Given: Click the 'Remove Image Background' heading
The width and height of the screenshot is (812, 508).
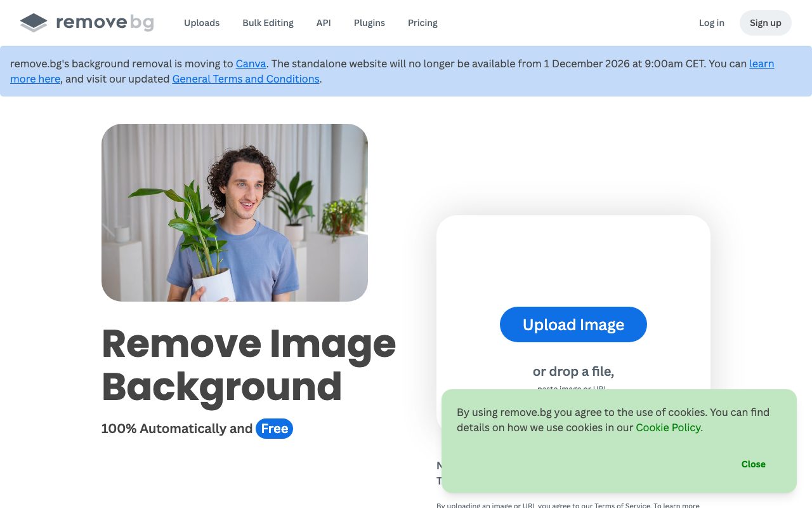Looking at the screenshot, I should [x=249, y=364].
